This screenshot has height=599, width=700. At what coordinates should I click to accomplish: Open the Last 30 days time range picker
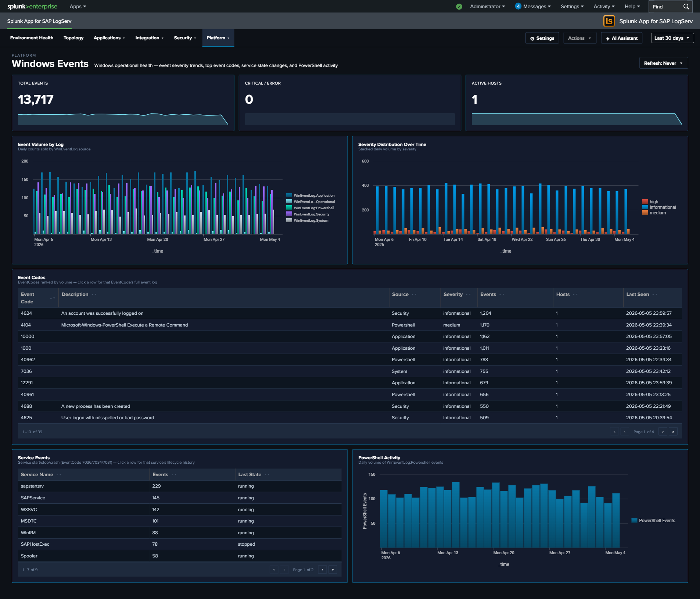click(x=672, y=38)
